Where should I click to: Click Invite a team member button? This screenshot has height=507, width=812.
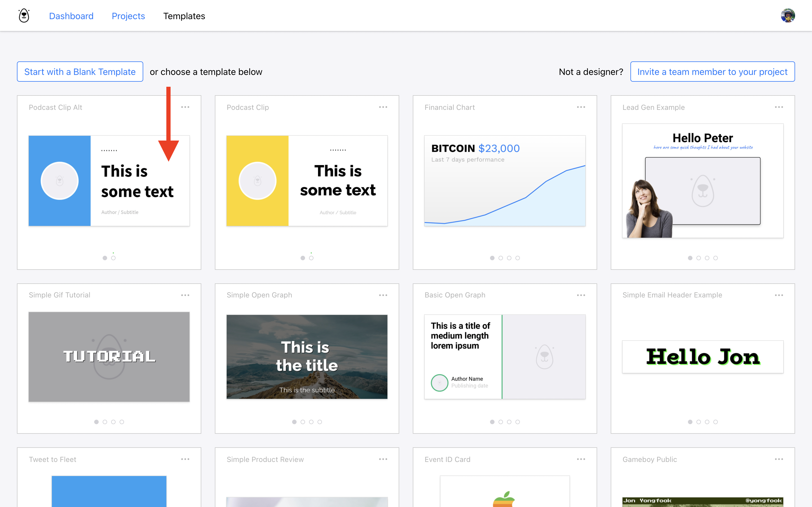tap(712, 72)
